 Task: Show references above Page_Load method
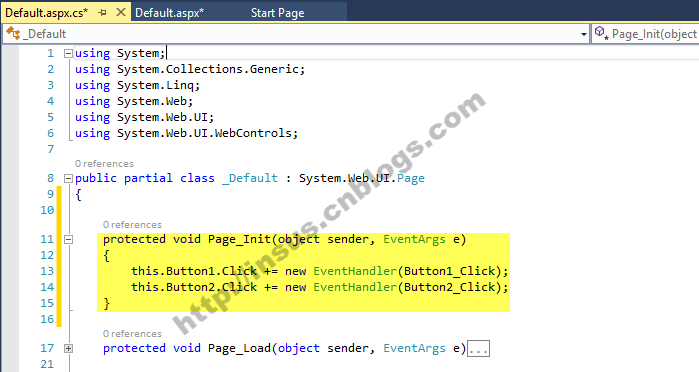132,334
